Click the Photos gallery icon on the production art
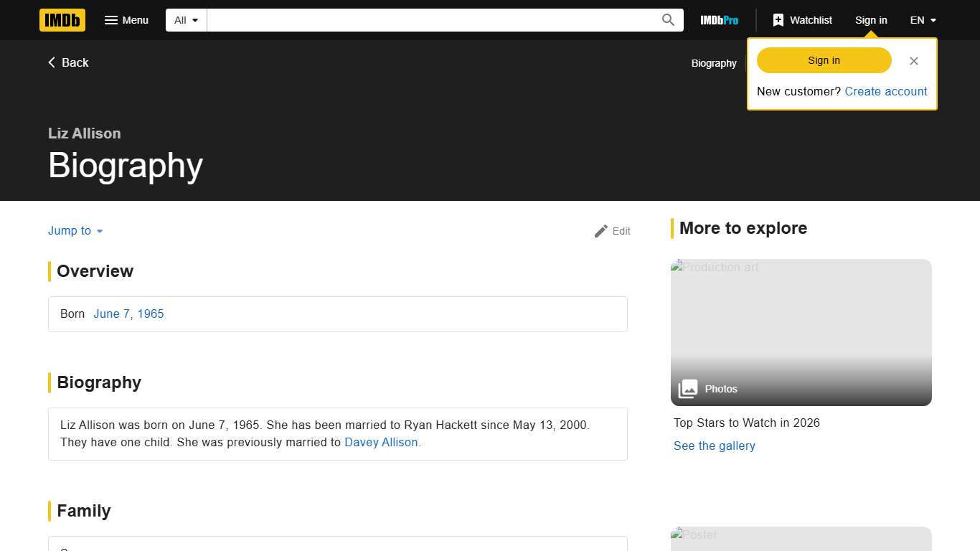This screenshot has height=551, width=980. pos(687,388)
